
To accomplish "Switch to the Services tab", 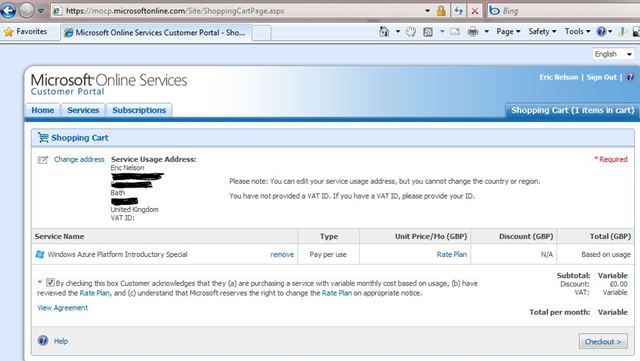I will pyautogui.click(x=83, y=110).
